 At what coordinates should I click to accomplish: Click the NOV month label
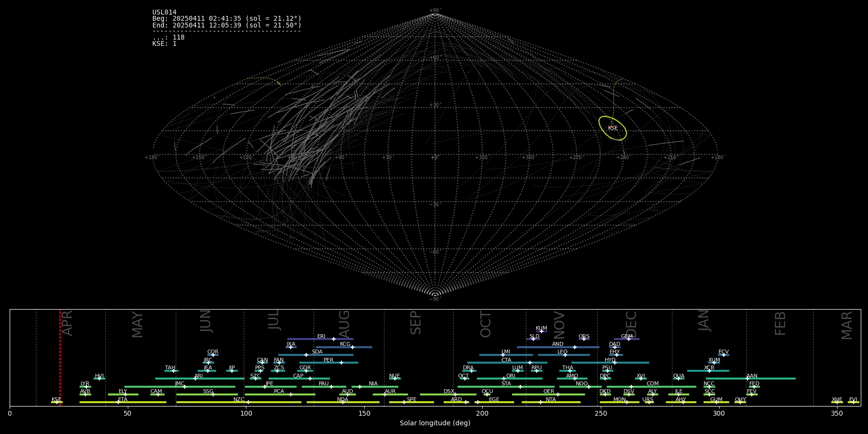click(x=559, y=325)
